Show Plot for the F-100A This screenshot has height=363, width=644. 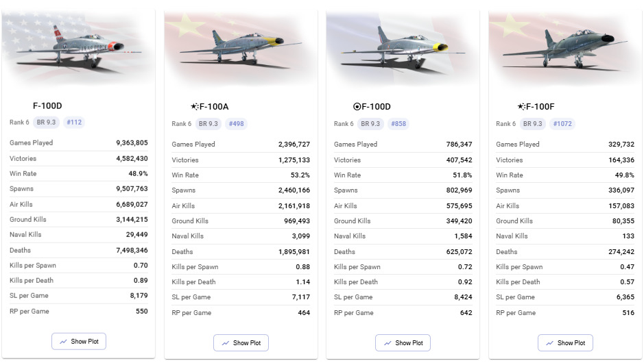[x=241, y=342]
